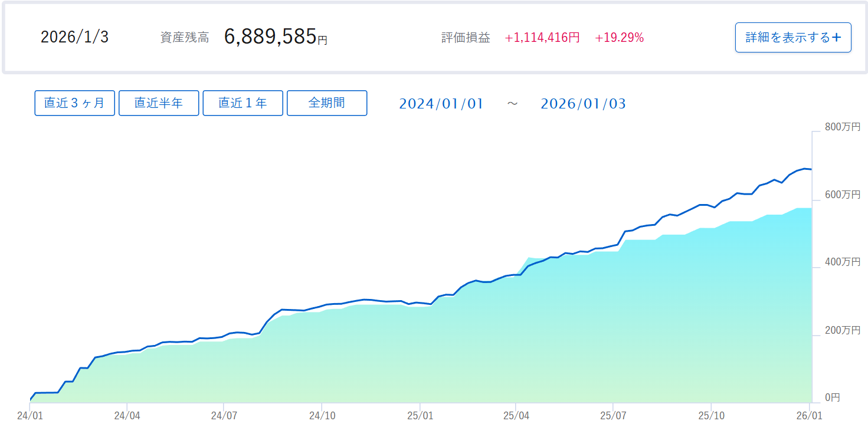This screenshot has width=868, height=434.
Task: Click the +19.29% gain percentage
Action: point(618,38)
